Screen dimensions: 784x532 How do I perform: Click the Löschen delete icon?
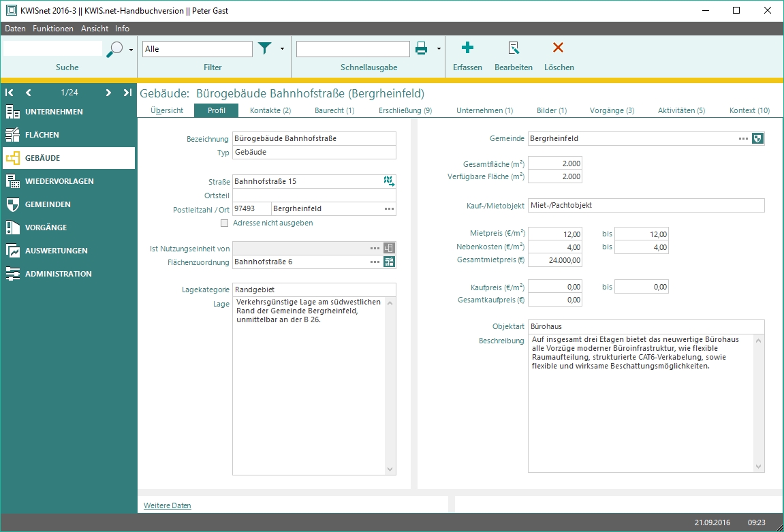coord(559,48)
